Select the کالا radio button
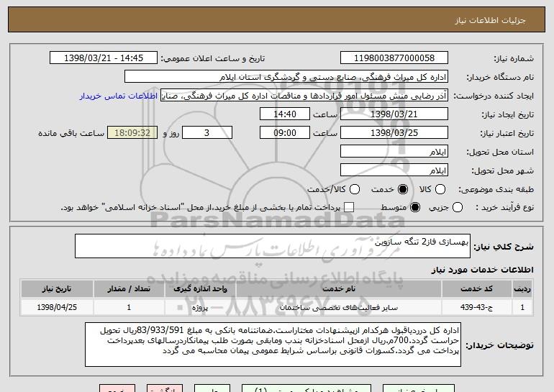 point(440,189)
